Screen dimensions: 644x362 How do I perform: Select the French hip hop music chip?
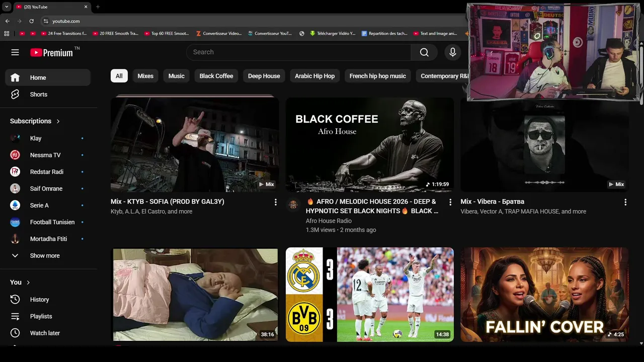coord(378,76)
